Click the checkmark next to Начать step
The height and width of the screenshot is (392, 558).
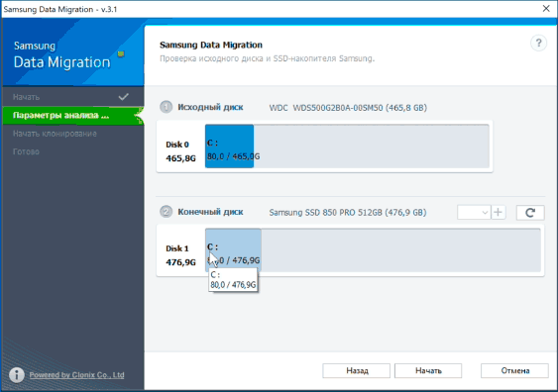pyautogui.click(x=124, y=97)
